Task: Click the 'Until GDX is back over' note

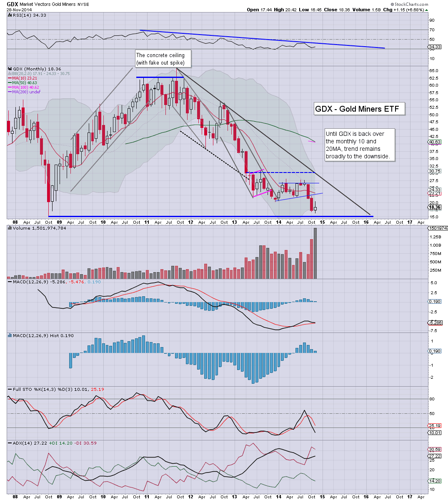Action: pyautogui.click(x=359, y=145)
